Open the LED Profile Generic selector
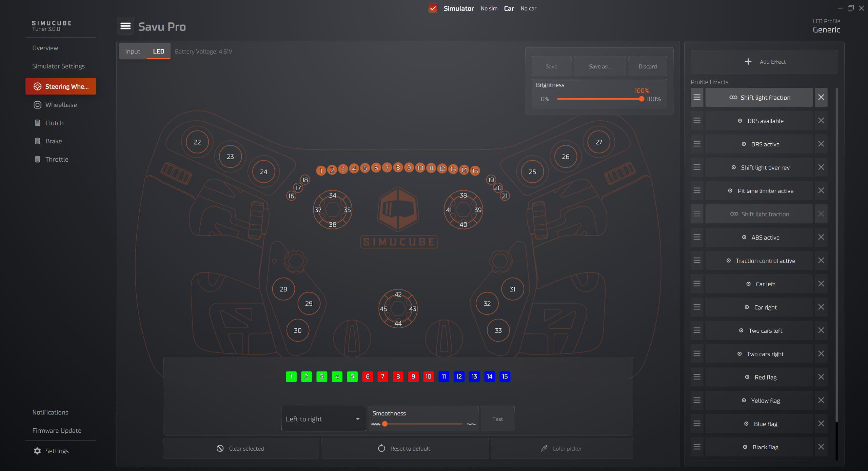 [x=826, y=29]
